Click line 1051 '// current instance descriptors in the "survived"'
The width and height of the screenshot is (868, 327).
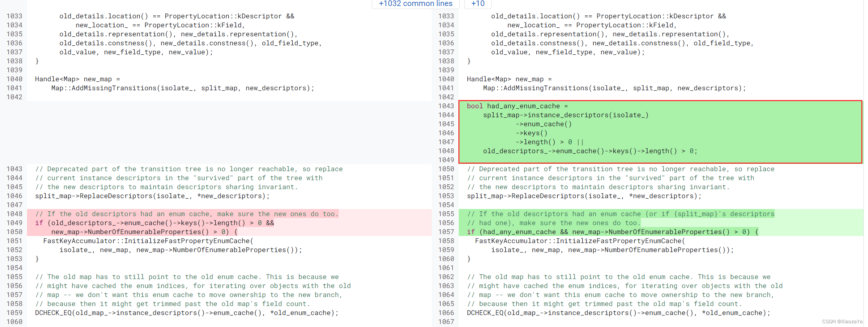coord(611,178)
